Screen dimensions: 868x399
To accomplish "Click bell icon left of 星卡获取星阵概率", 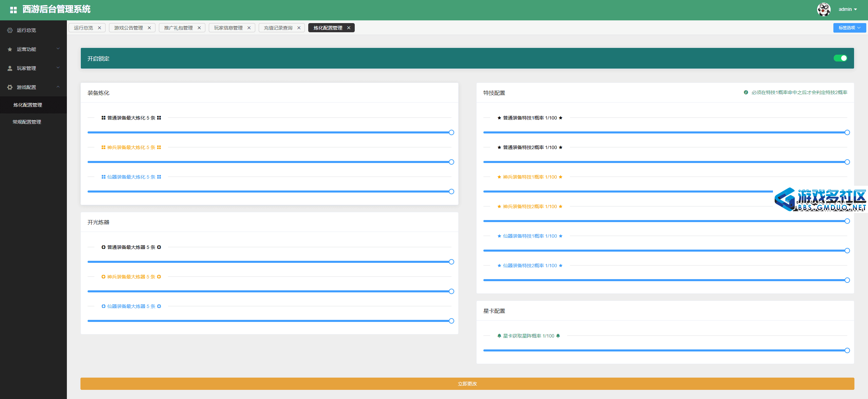I will pos(499,336).
